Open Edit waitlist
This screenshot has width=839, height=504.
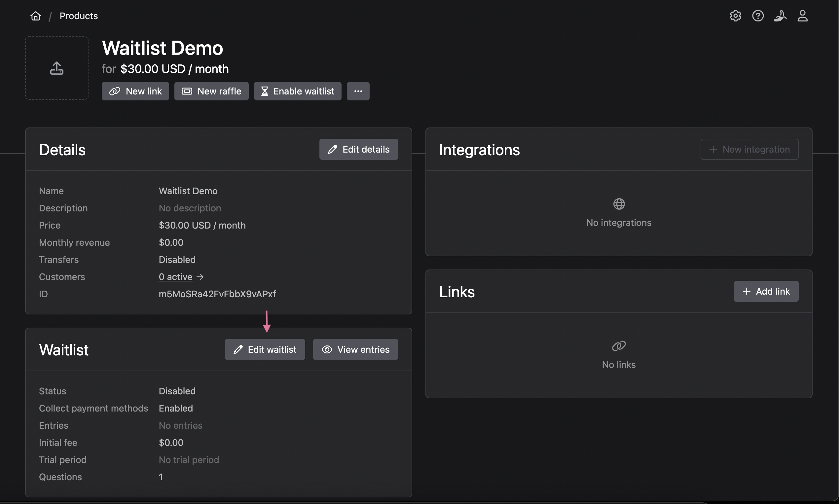(x=265, y=349)
